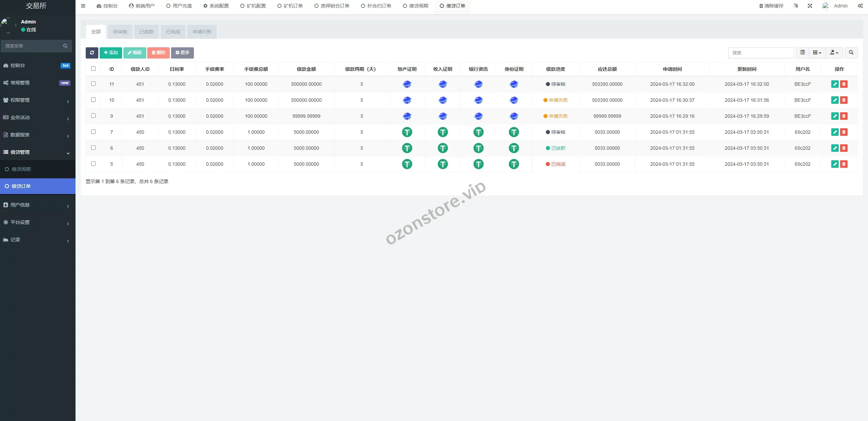Toggle the table card view icon
Screen dimensions: 868x421
[x=802, y=53]
